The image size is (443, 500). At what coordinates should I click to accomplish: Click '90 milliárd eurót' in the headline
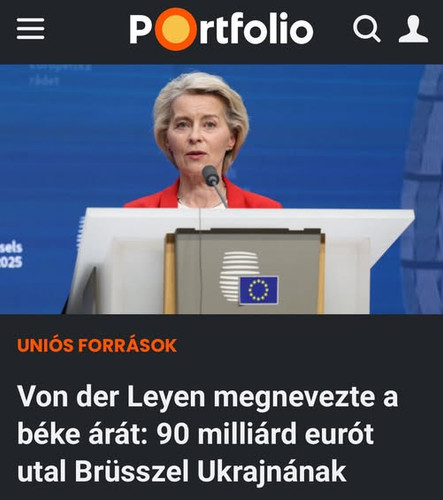pyautogui.click(x=265, y=434)
